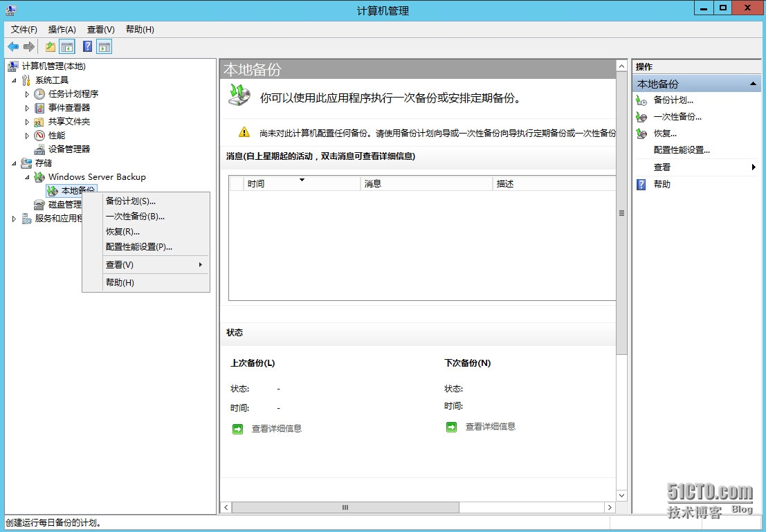The height and width of the screenshot is (532, 766).
Task: Click the 任务计划程序 clock icon
Action: [x=39, y=94]
